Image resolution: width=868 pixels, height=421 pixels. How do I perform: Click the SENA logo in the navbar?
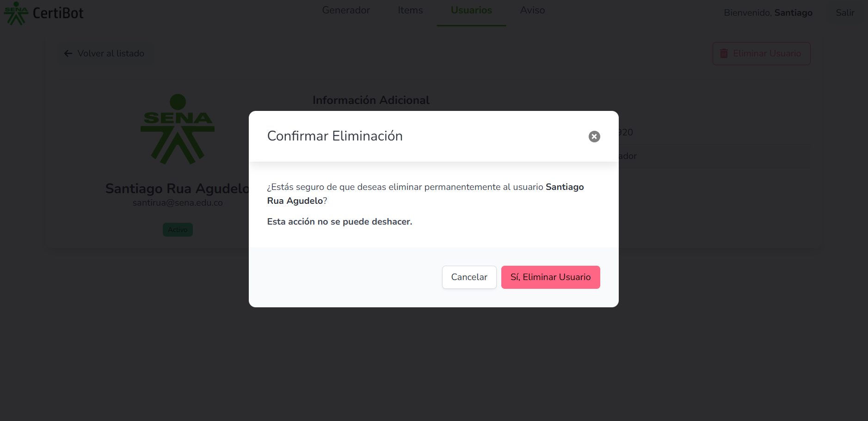click(16, 13)
